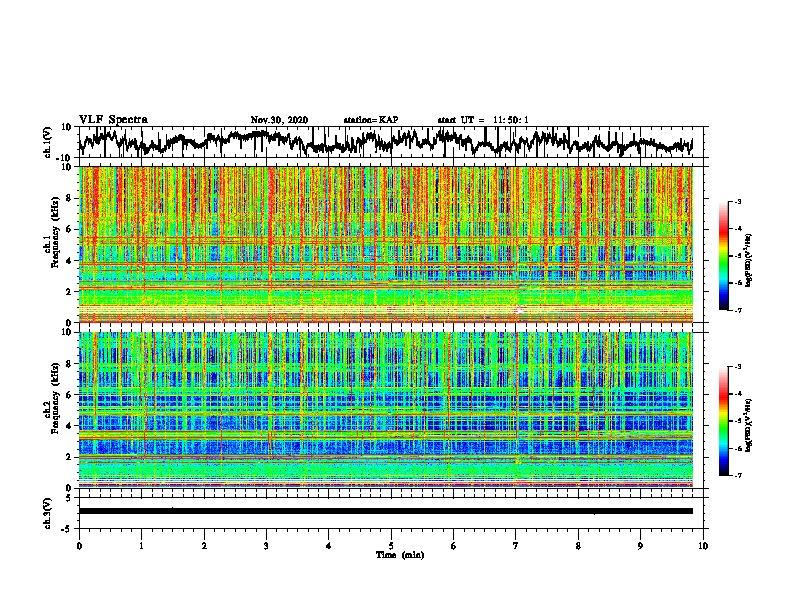Click the 'Time (min)' axis label

click(400, 555)
